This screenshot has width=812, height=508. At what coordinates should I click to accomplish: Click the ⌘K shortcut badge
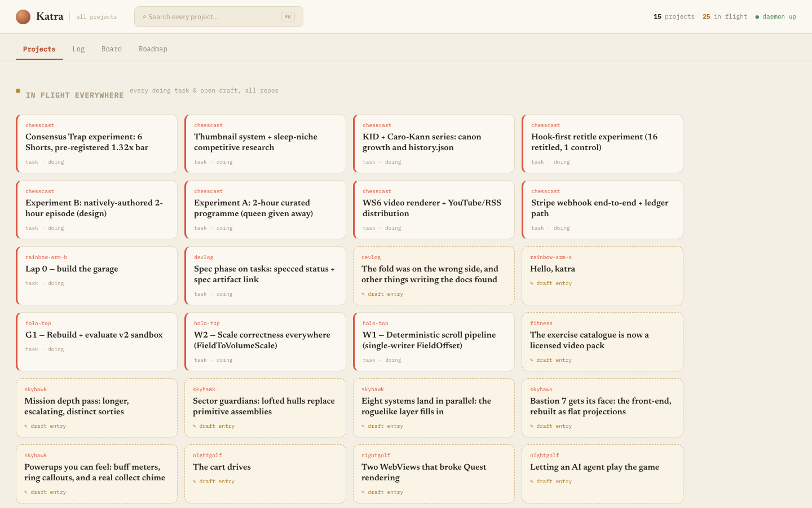pos(288,17)
